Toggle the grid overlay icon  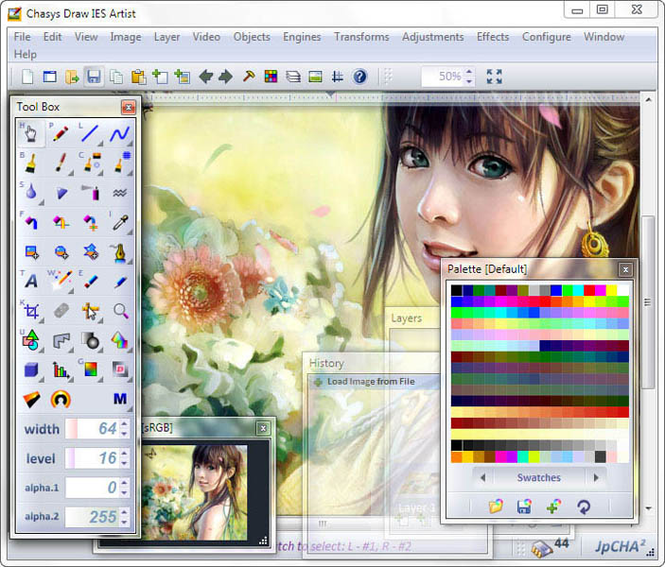click(338, 77)
